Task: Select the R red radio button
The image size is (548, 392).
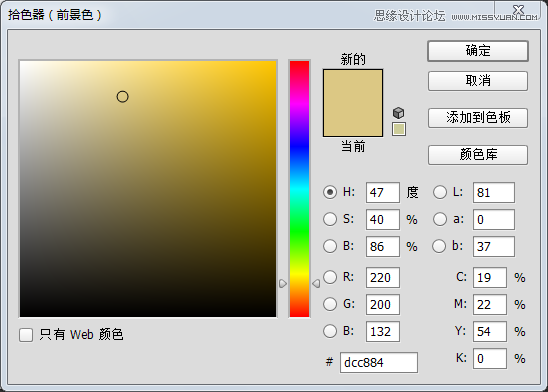Action: click(x=330, y=277)
